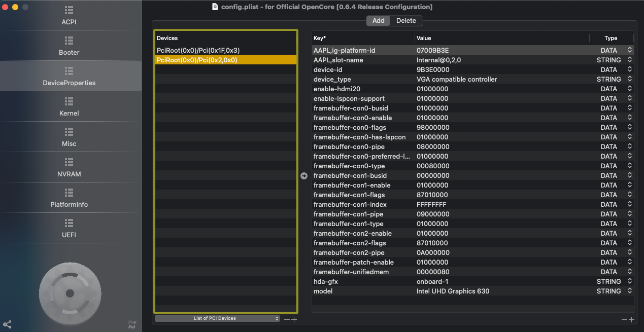Click the arrow button between the tables

pos(304,176)
